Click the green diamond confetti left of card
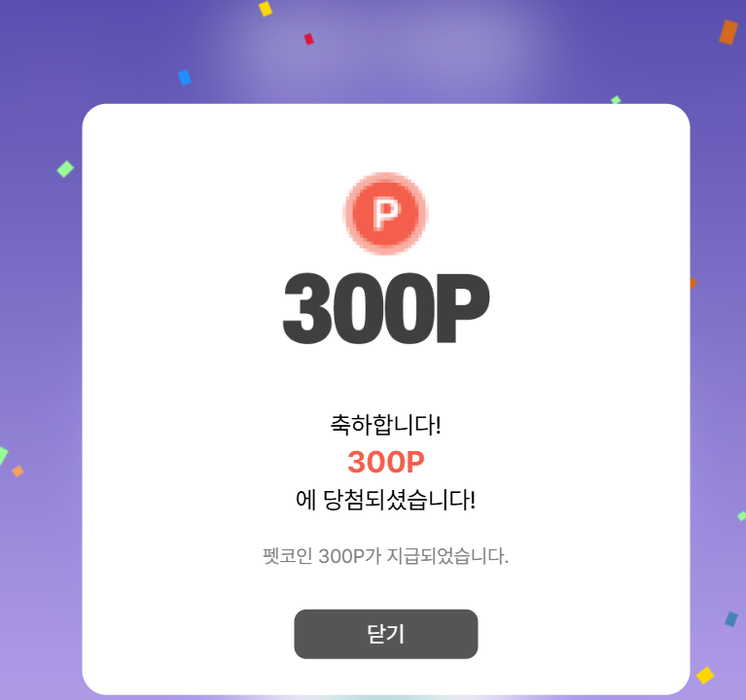Screen dimensions: 746x700 coord(65,168)
